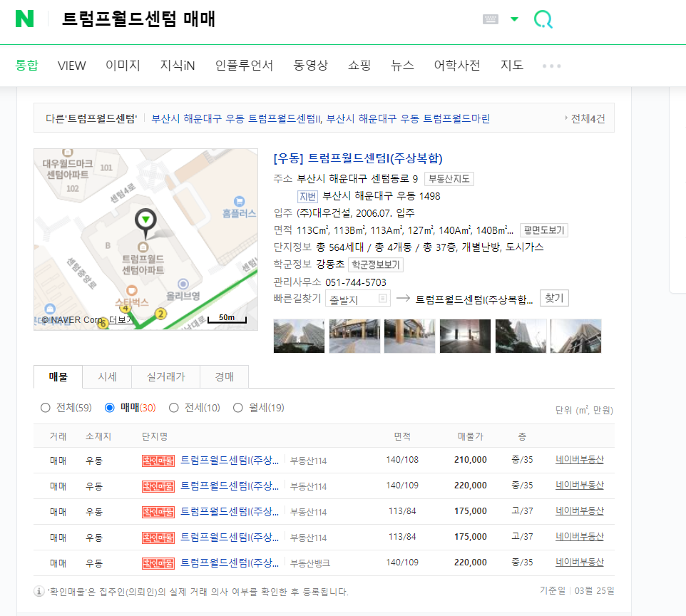Click 네이버부동산 link in 부동산뱅크 row
This screenshot has width=686, height=616.
coord(579,562)
